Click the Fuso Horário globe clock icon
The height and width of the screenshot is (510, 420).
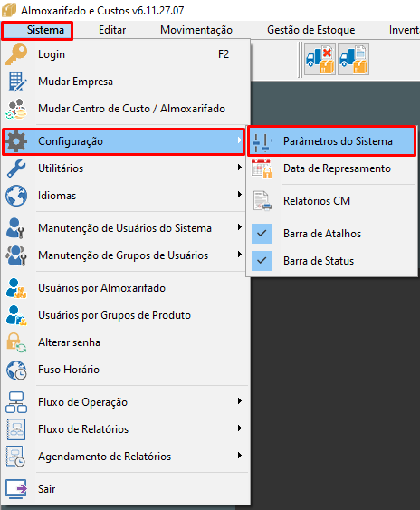16,370
